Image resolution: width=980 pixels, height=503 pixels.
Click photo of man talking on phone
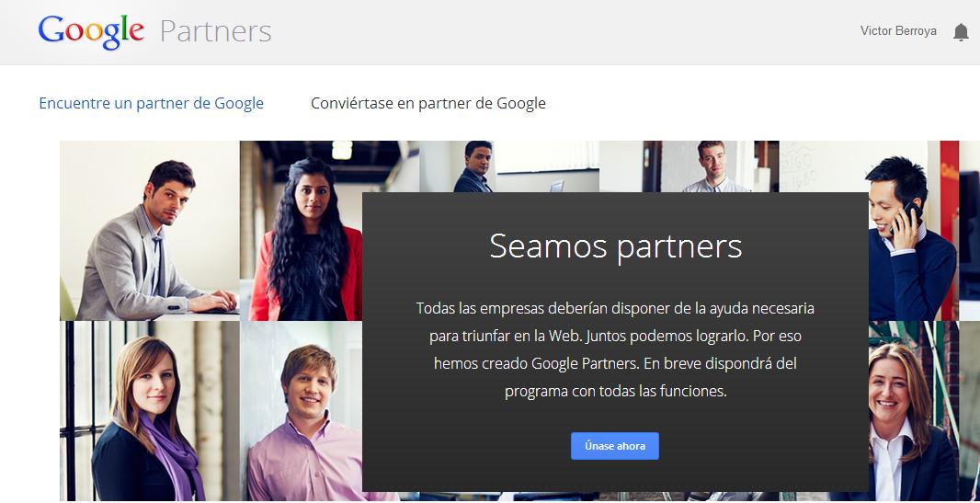point(913,231)
